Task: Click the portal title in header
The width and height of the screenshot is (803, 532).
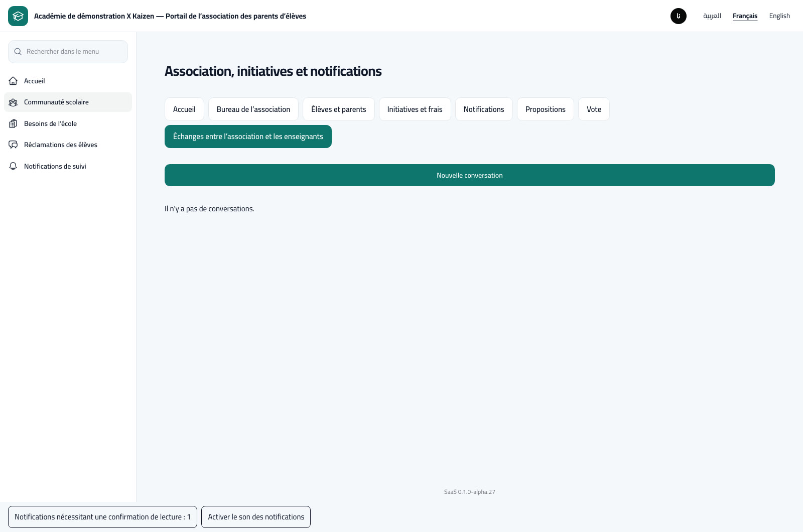Action: (170, 16)
